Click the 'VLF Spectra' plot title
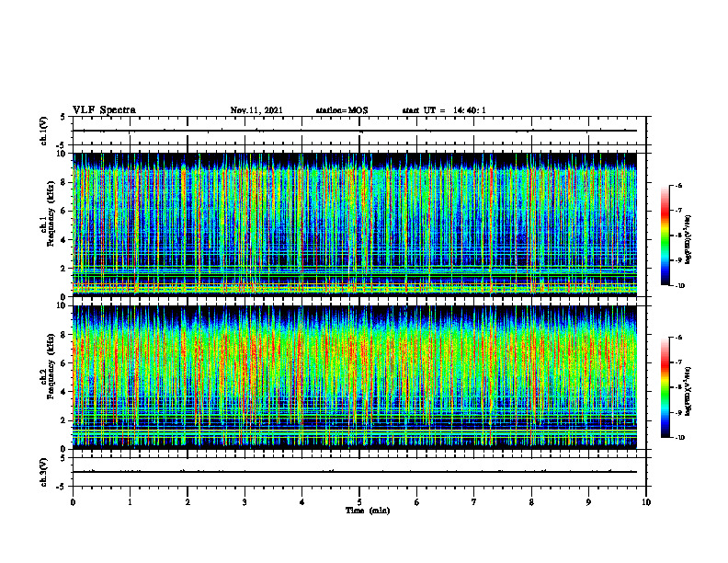Screen dimensions: 728x563 104,110
